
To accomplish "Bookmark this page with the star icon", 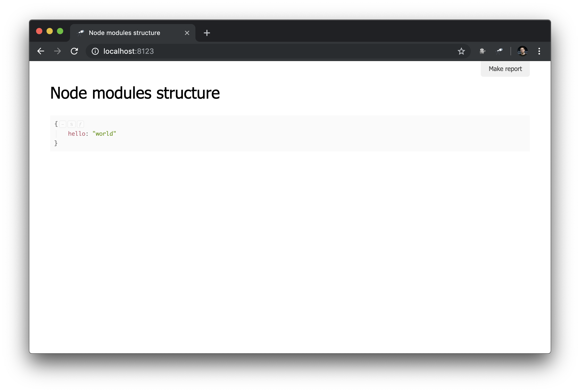I will click(x=461, y=51).
